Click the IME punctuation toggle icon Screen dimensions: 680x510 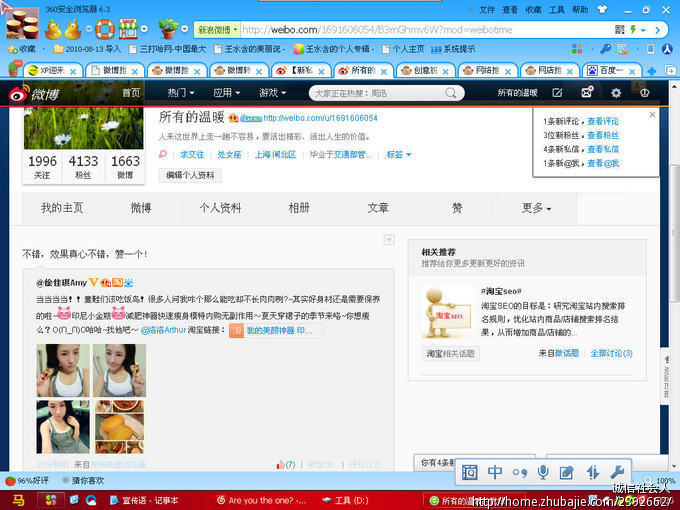[520, 472]
